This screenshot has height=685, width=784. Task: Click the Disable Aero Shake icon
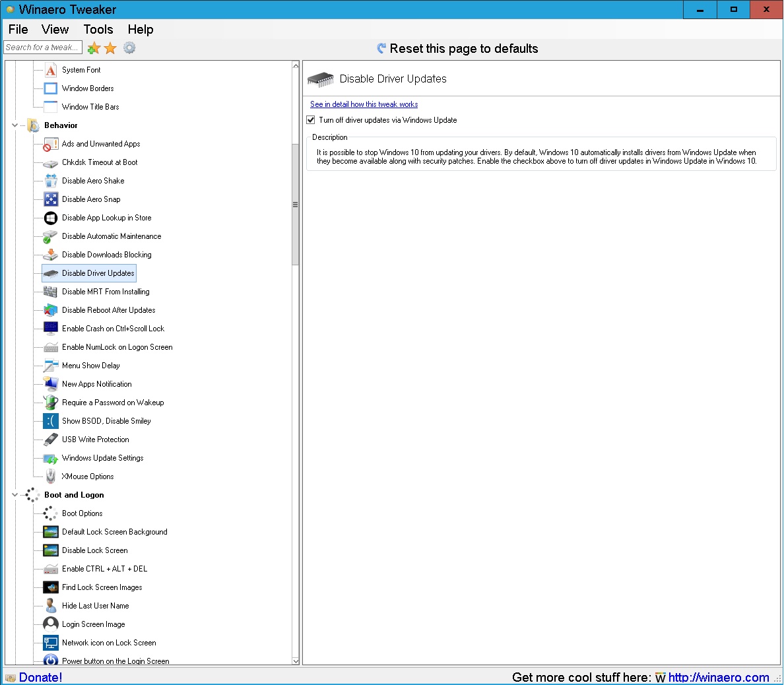[51, 181]
